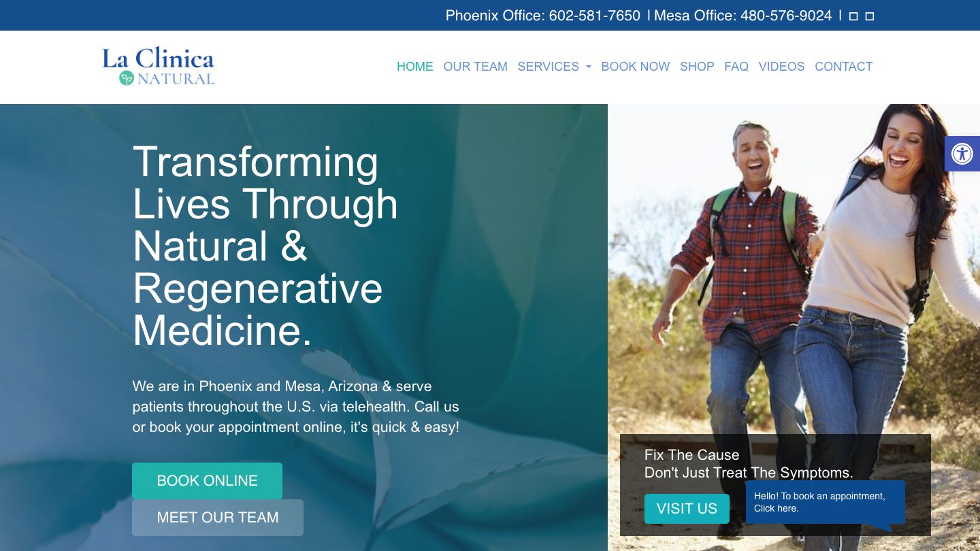Viewport: 980px width, 551px height.
Task: Expand the Services dropdown arrow
Action: (588, 67)
